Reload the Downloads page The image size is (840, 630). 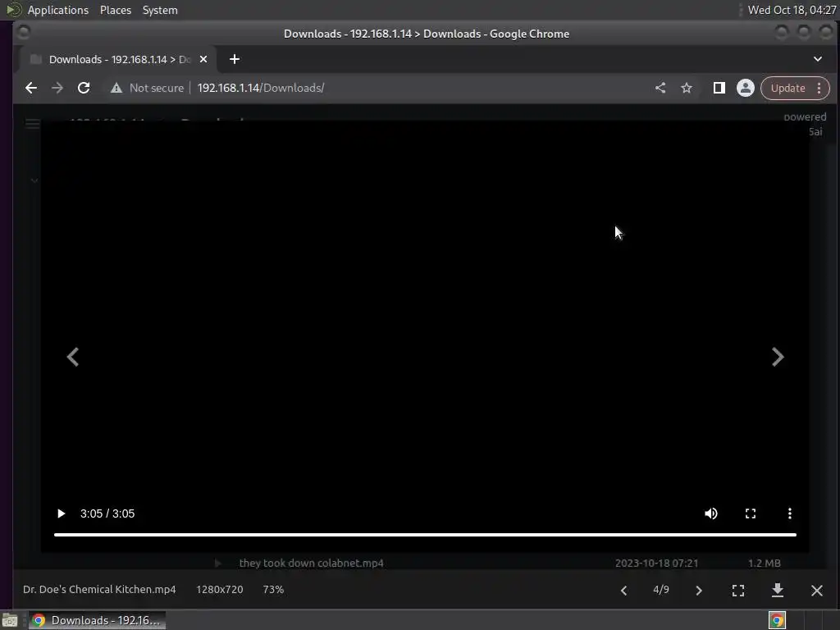coord(84,88)
